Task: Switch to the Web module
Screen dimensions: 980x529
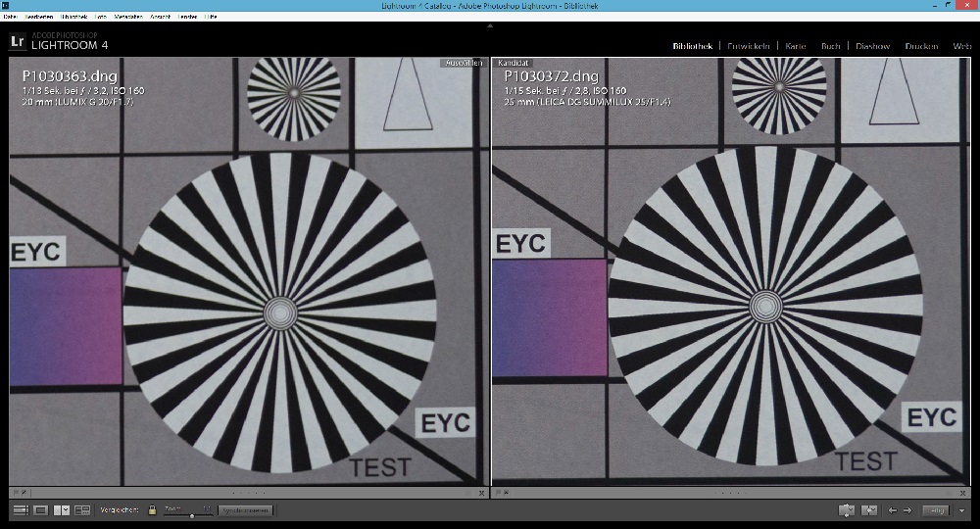Action: coord(962,46)
